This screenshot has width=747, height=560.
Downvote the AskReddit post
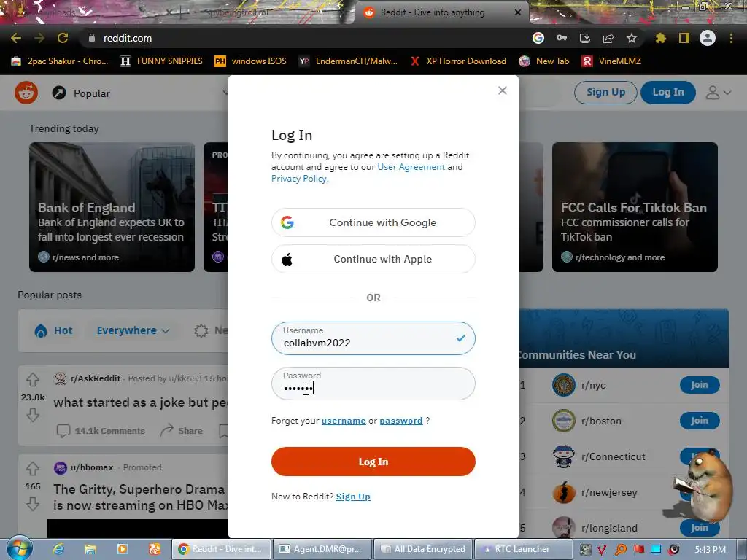point(32,415)
